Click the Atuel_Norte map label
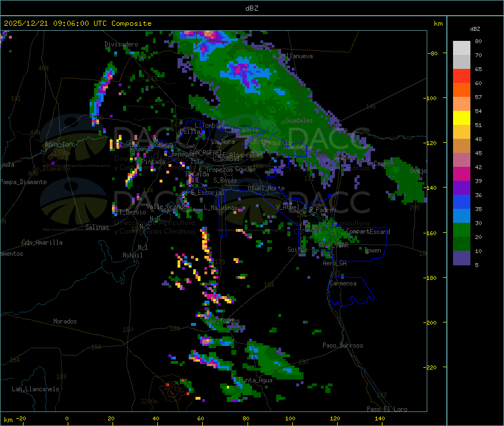 pyautogui.click(x=266, y=188)
